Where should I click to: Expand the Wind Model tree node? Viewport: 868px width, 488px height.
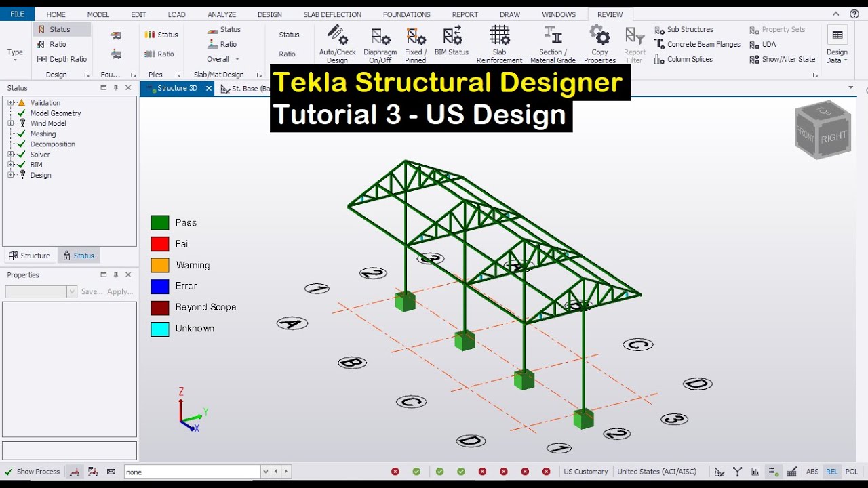coord(11,123)
